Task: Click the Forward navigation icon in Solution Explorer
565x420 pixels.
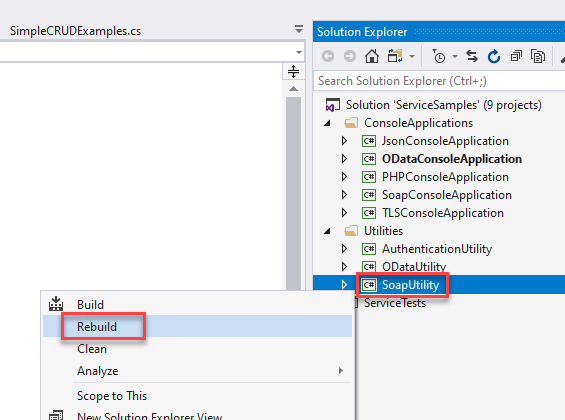Action: [350, 56]
